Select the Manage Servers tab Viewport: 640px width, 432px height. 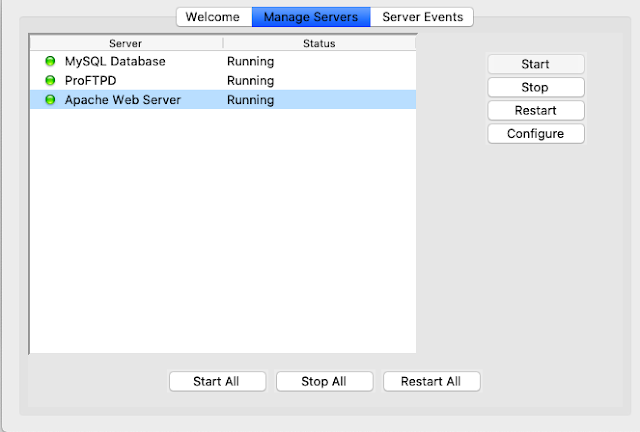[x=311, y=17]
